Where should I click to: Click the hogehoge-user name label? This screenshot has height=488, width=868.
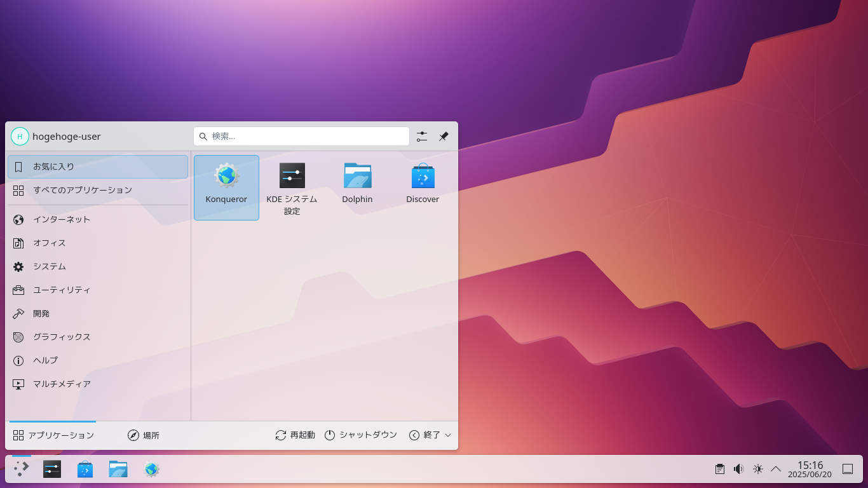point(67,137)
